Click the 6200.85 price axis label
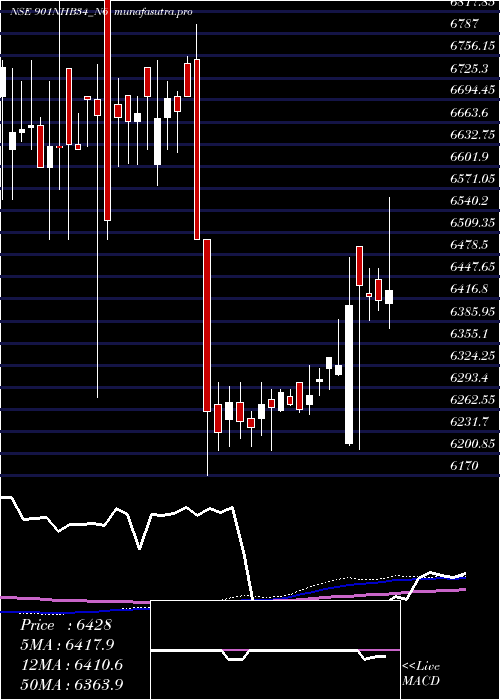The height and width of the screenshot is (700, 500). [x=472, y=444]
